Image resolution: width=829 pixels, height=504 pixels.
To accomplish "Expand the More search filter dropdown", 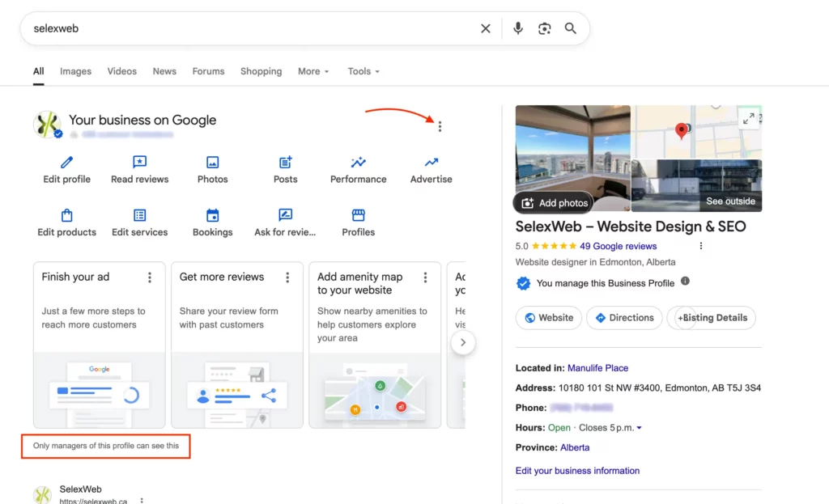I will [313, 71].
